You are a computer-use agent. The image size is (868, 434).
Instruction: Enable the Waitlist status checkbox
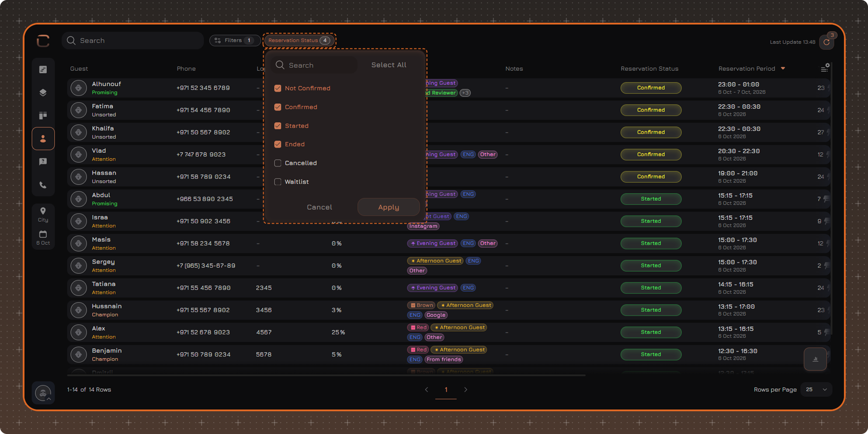(278, 182)
